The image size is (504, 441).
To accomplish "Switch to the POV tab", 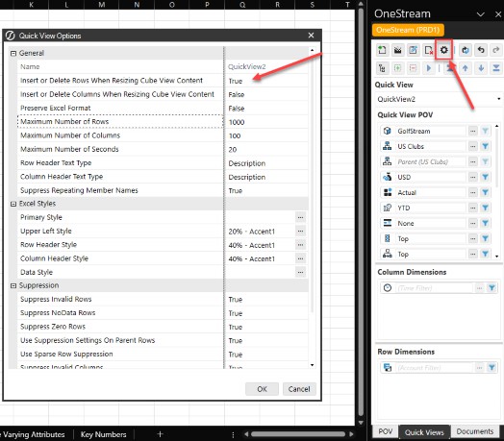I will tap(385, 431).
